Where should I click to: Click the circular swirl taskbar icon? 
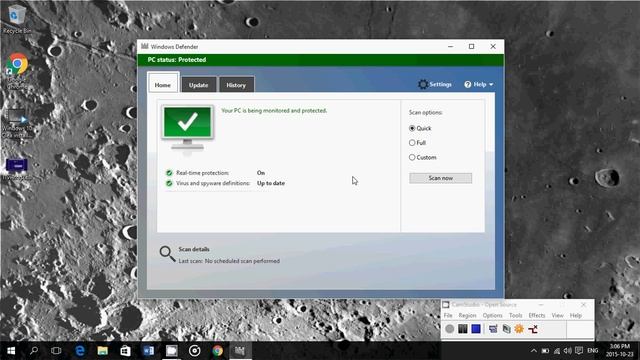coord(195,351)
